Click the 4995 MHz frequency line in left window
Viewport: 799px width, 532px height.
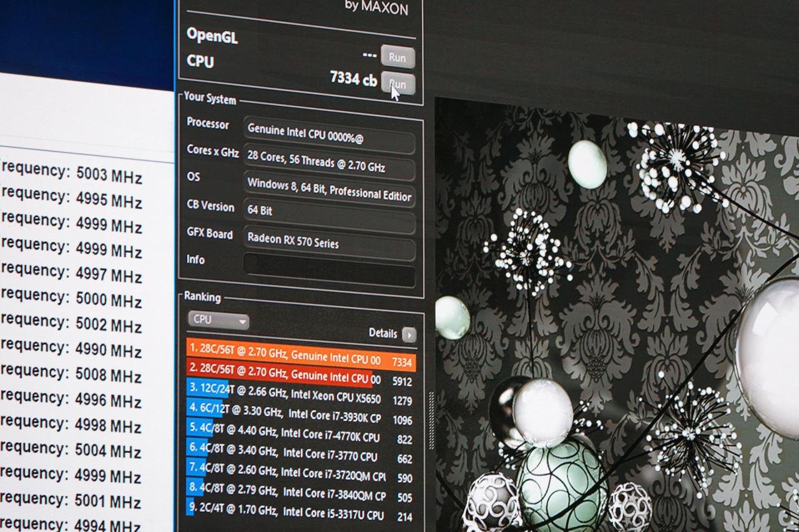71,198
